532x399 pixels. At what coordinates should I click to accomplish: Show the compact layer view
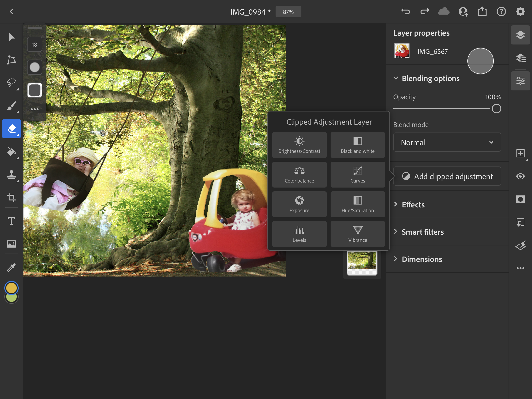tap(520, 35)
